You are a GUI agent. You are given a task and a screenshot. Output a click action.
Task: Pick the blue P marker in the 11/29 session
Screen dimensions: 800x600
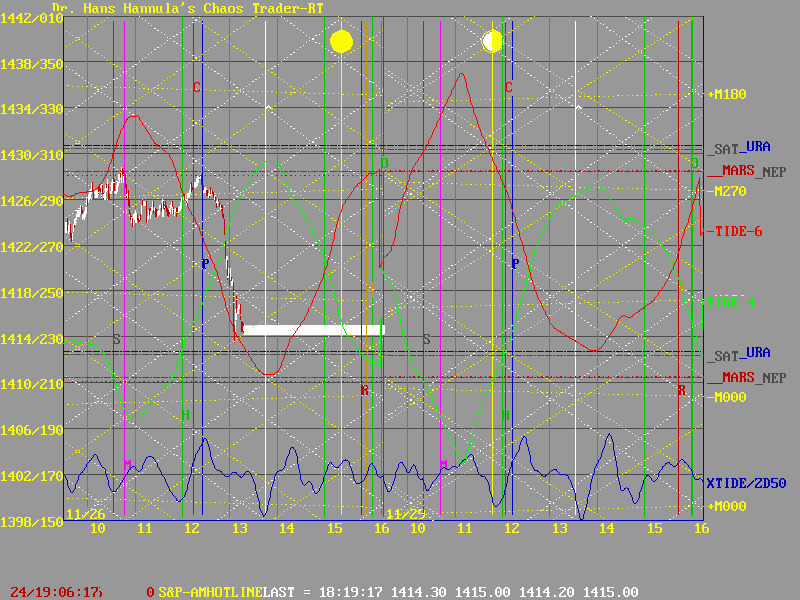(515, 264)
